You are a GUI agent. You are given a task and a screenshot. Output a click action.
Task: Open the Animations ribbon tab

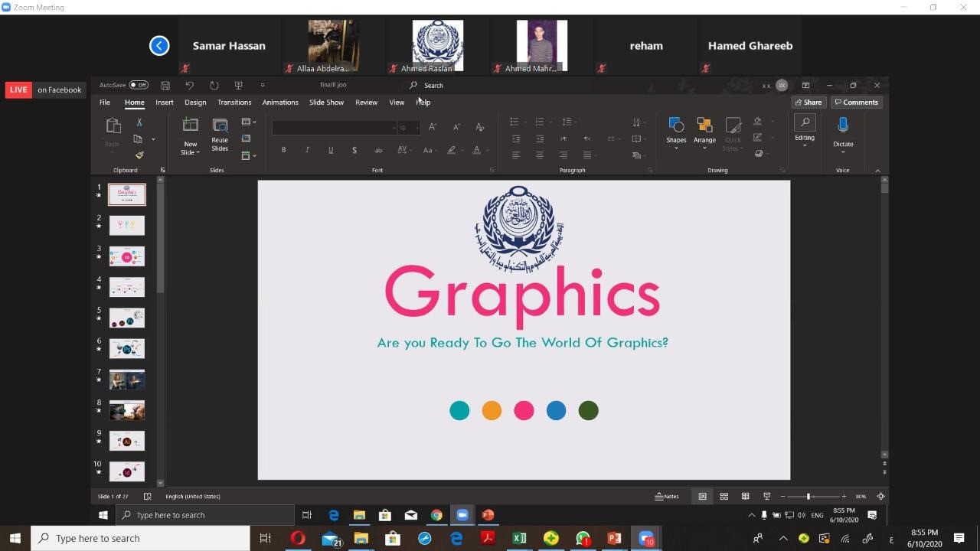click(x=280, y=102)
